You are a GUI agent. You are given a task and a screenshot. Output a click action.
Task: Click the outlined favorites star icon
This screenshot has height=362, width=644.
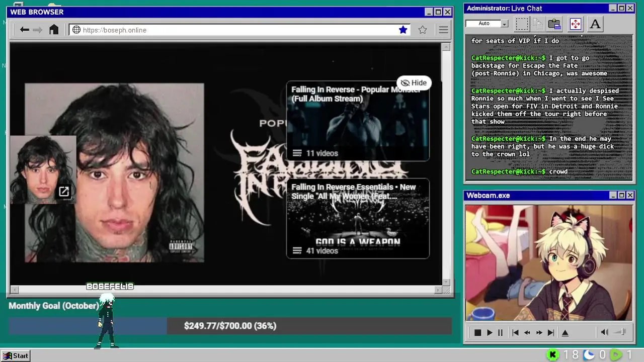click(x=423, y=30)
